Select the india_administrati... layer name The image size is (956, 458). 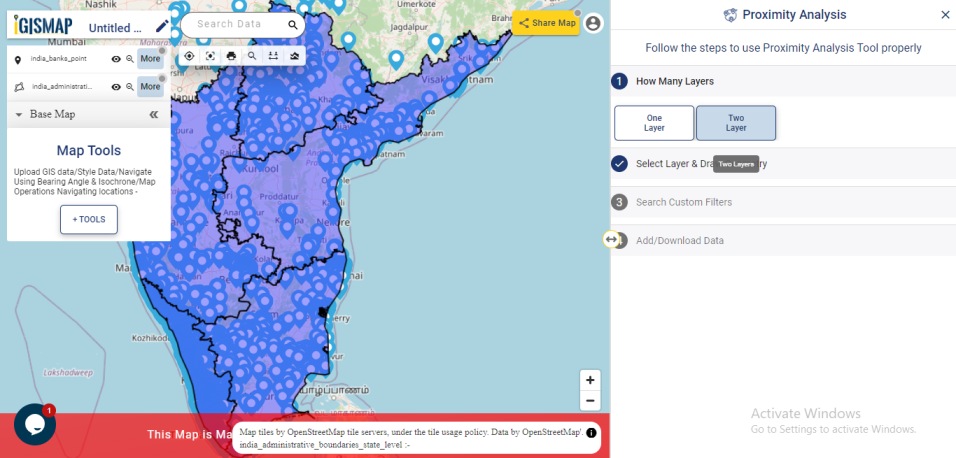pos(63,87)
